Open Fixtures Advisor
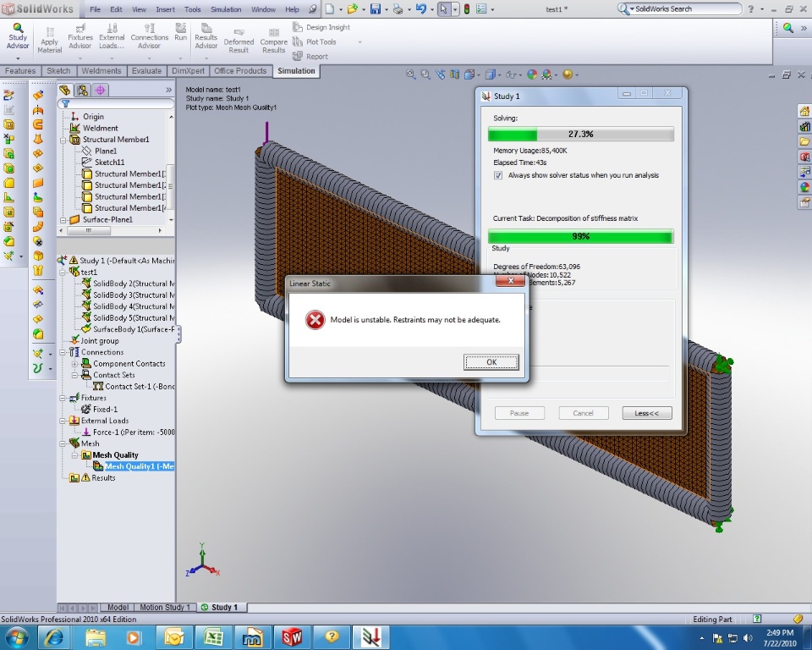 [x=80, y=36]
